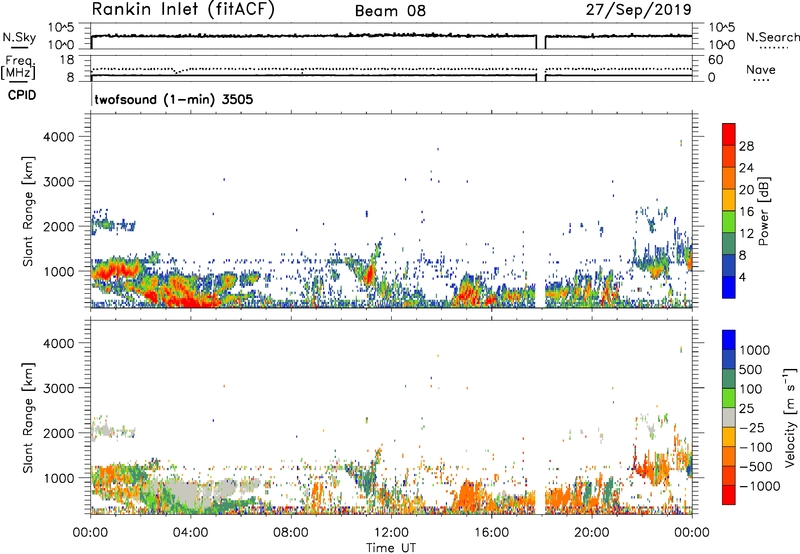This screenshot has width=800, height=554.
Task: Click the "20:00" time axis label
Action: pos(592,533)
